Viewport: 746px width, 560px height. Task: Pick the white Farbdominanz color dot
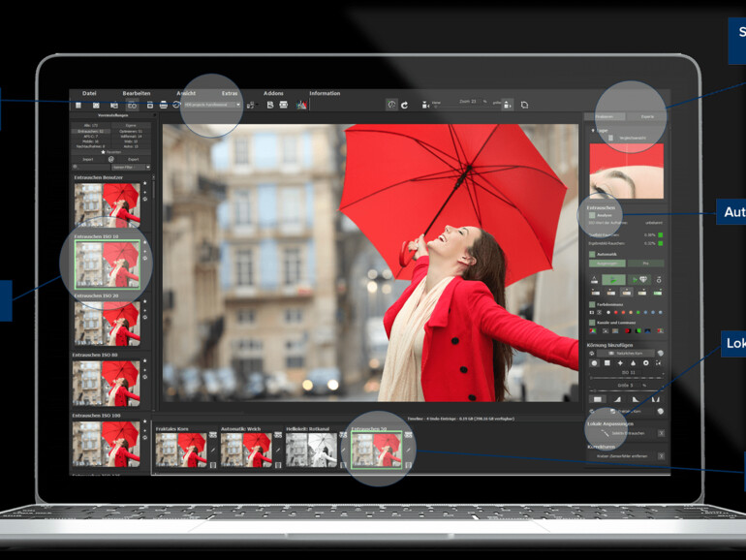(608, 313)
